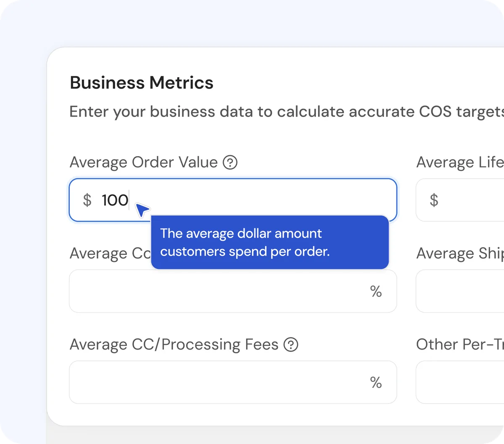504x444 pixels.
Task: Click the "Other Per-T" label
Action: pyautogui.click(x=460, y=345)
